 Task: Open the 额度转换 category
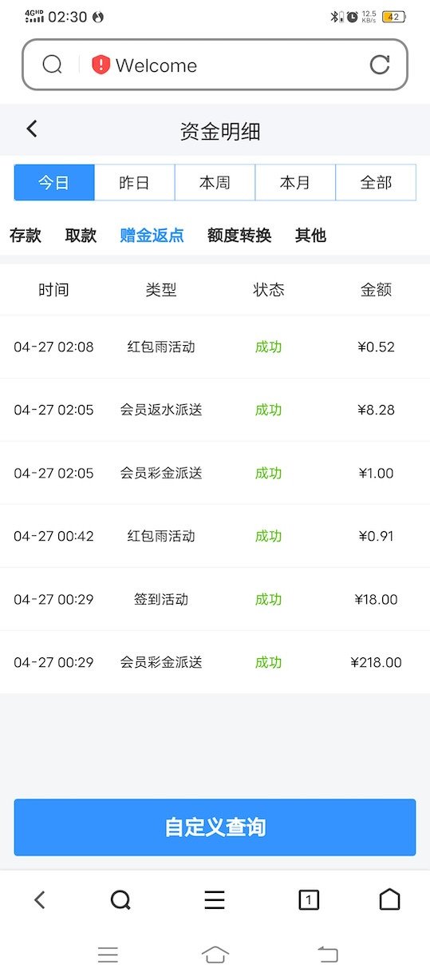pos(239,235)
